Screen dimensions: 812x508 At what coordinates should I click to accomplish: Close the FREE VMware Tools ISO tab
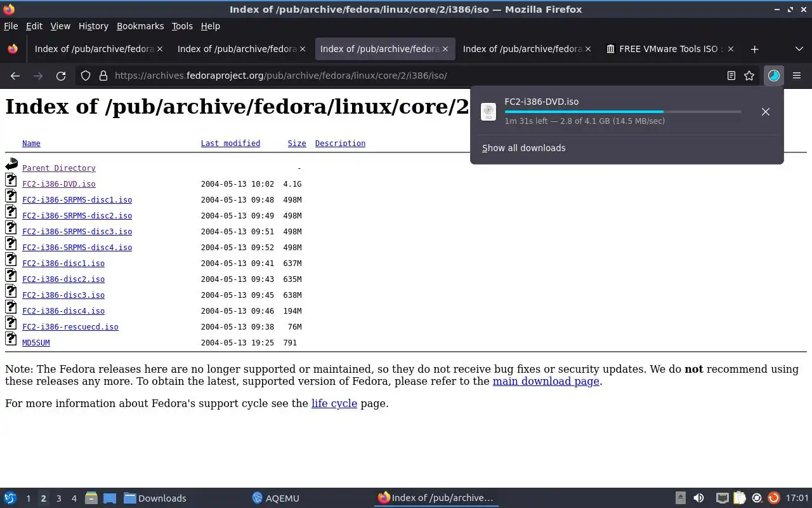coord(731,49)
